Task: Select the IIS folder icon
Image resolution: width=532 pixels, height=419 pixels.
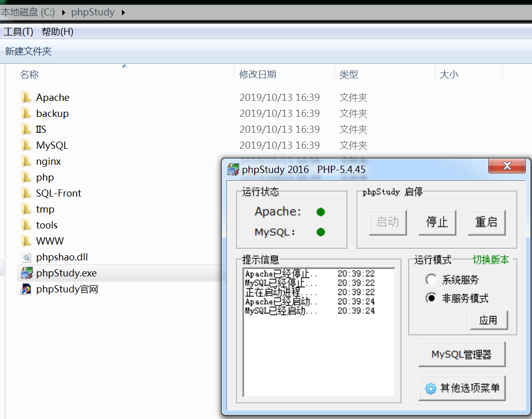Action: pyautogui.click(x=26, y=129)
